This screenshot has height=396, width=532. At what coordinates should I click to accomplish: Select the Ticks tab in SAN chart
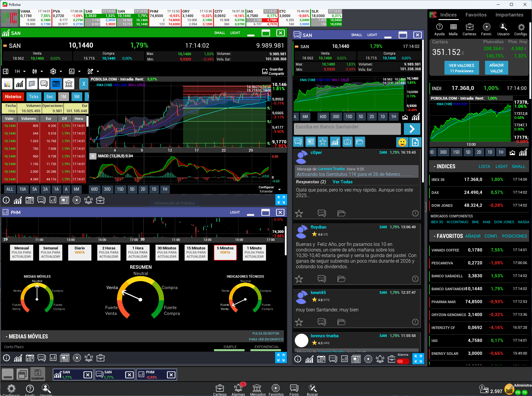34,97
